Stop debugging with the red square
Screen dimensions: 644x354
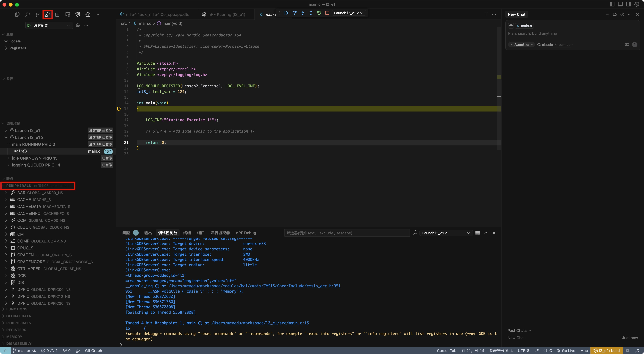[x=327, y=13]
